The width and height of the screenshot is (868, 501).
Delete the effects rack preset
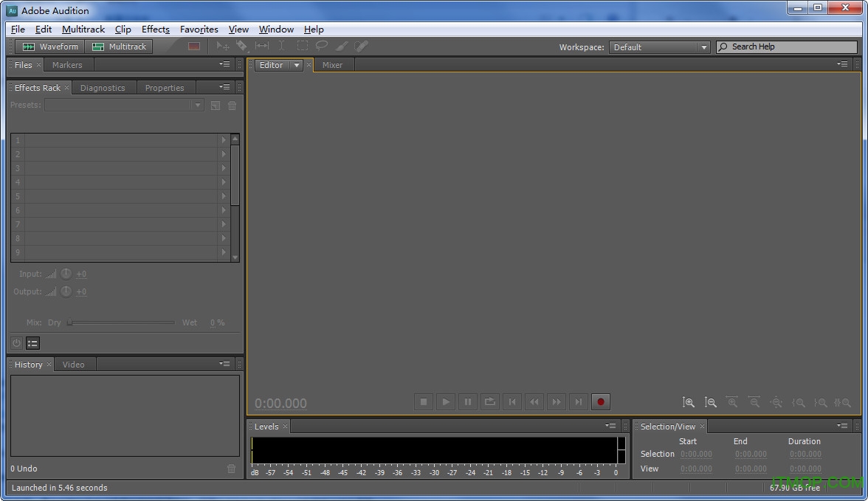(x=232, y=106)
